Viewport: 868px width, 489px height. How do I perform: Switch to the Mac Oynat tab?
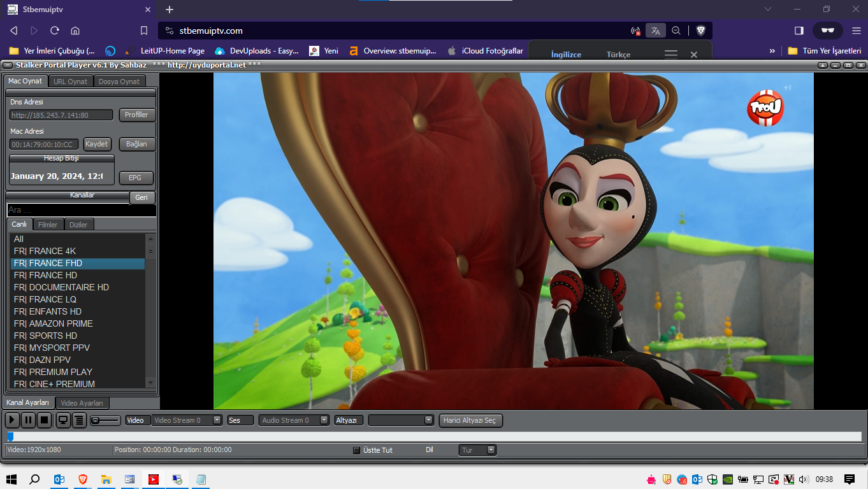(25, 81)
